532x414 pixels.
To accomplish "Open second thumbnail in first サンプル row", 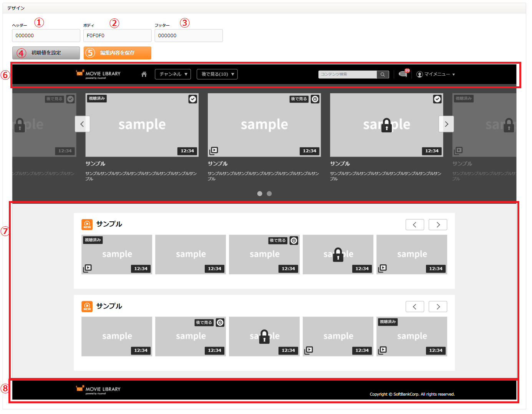I will pyautogui.click(x=191, y=254).
